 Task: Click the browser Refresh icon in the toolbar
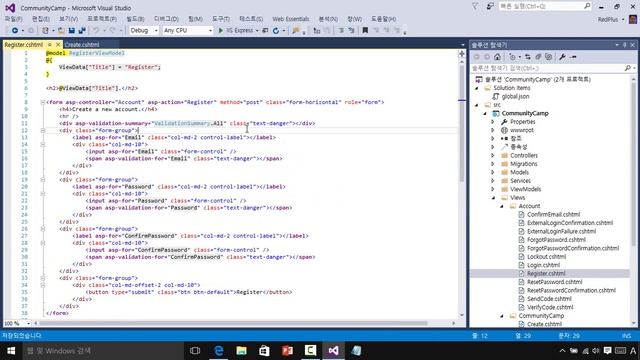click(x=276, y=31)
